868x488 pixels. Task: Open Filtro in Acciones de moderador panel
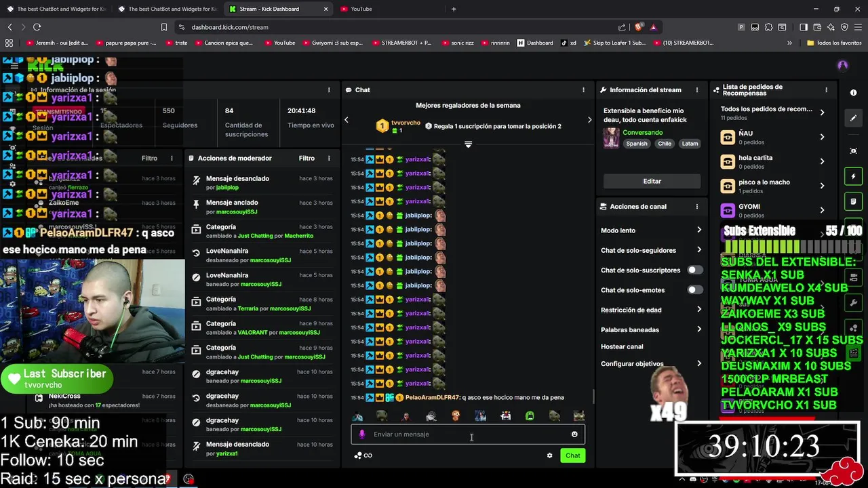[x=307, y=158]
